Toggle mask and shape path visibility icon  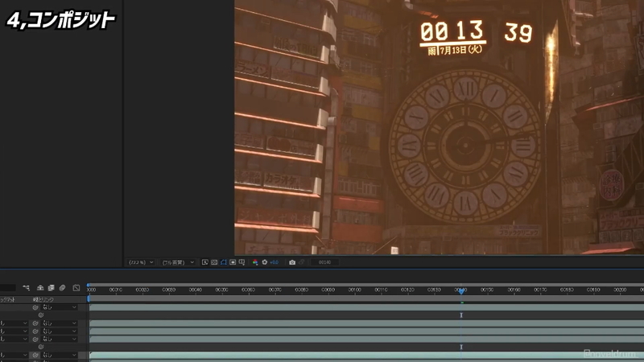(x=223, y=262)
